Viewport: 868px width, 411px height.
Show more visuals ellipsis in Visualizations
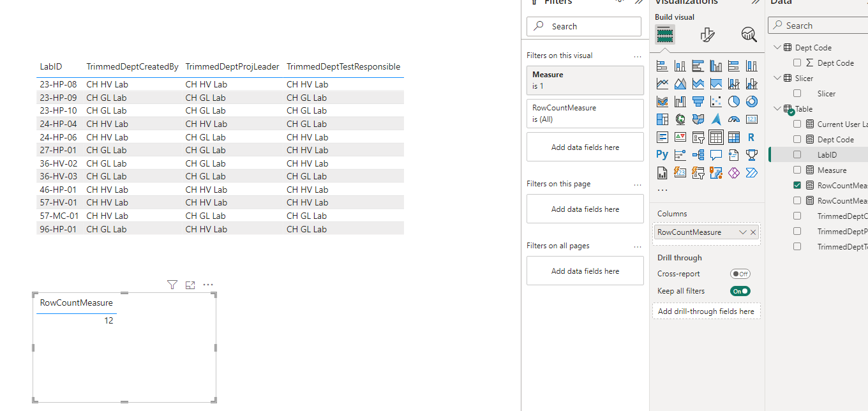pos(662,190)
